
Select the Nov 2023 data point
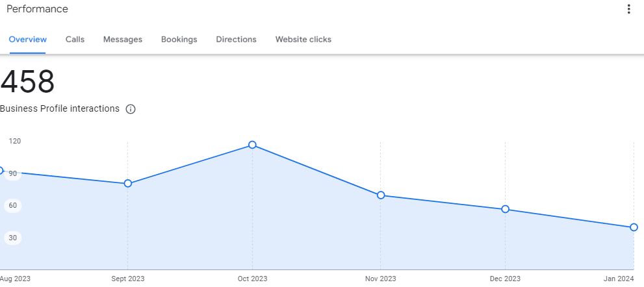coord(381,195)
